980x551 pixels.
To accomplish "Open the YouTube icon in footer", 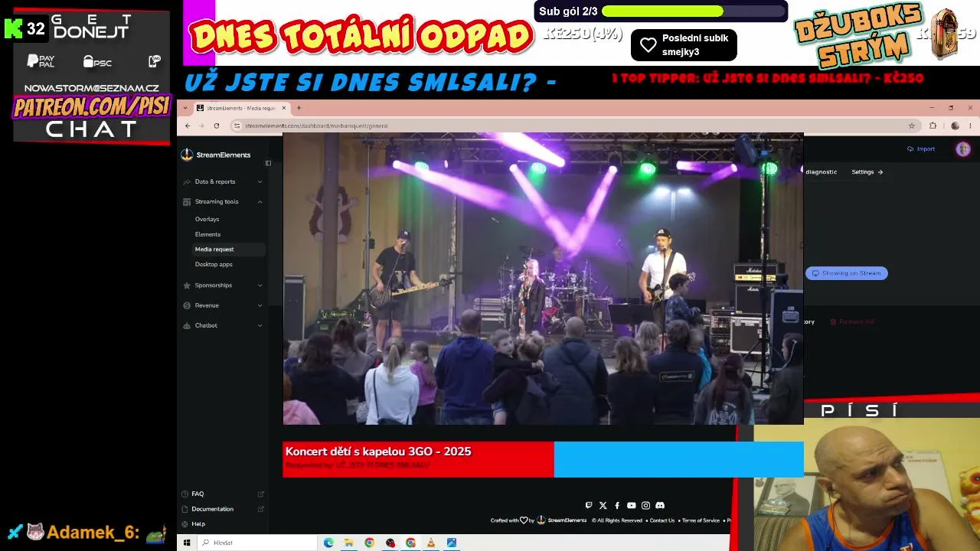I will (631, 505).
